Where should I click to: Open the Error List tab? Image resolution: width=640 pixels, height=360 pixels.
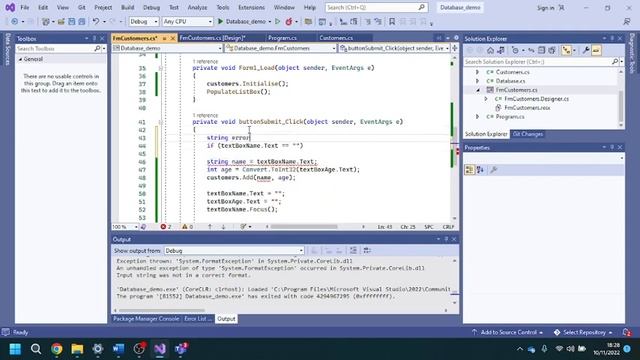pos(198,319)
